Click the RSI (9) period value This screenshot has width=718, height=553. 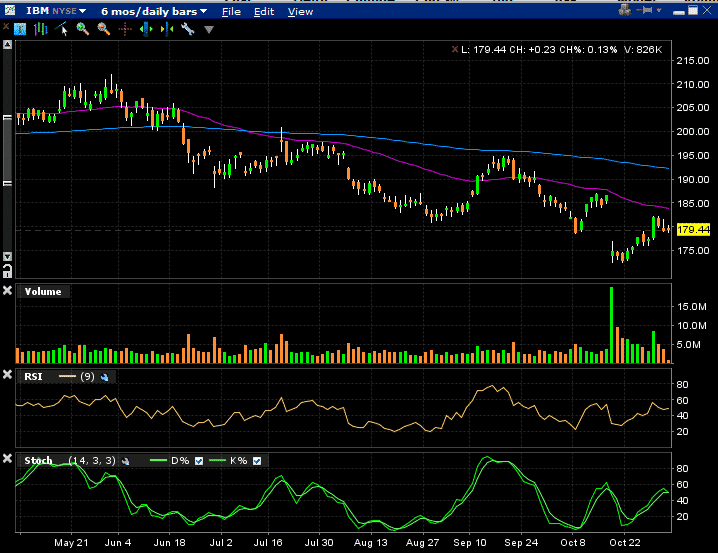(87, 376)
